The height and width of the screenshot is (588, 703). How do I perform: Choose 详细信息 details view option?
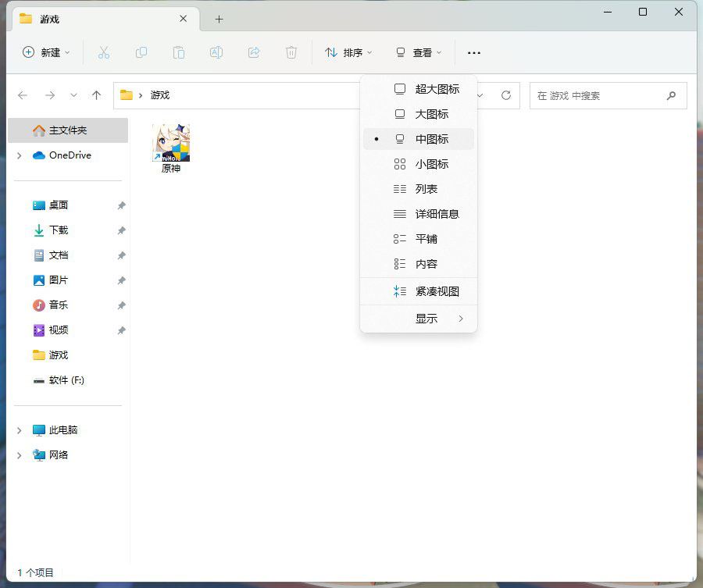436,214
